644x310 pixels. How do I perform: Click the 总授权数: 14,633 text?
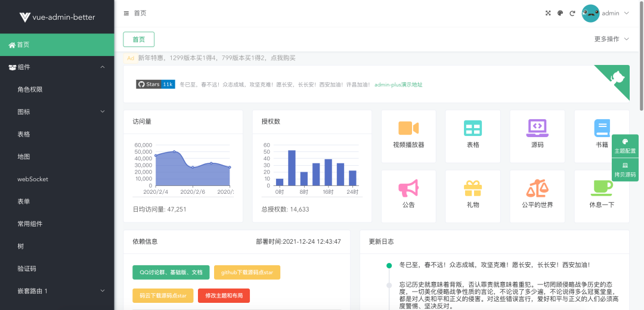click(x=286, y=209)
